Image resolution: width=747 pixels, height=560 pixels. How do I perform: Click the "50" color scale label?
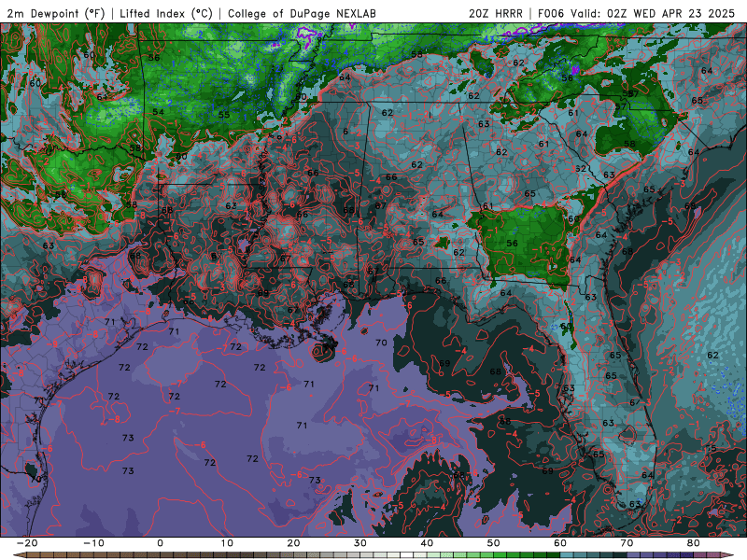click(x=494, y=543)
